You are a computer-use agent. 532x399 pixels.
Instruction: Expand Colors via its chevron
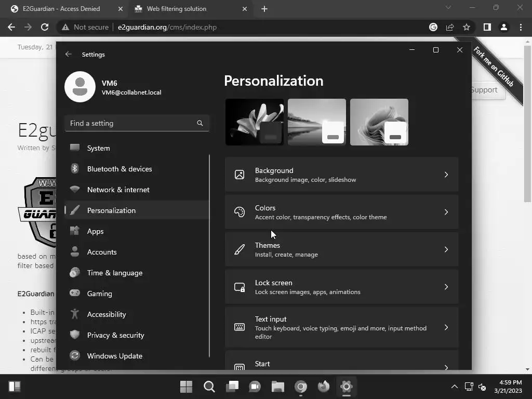tap(446, 212)
